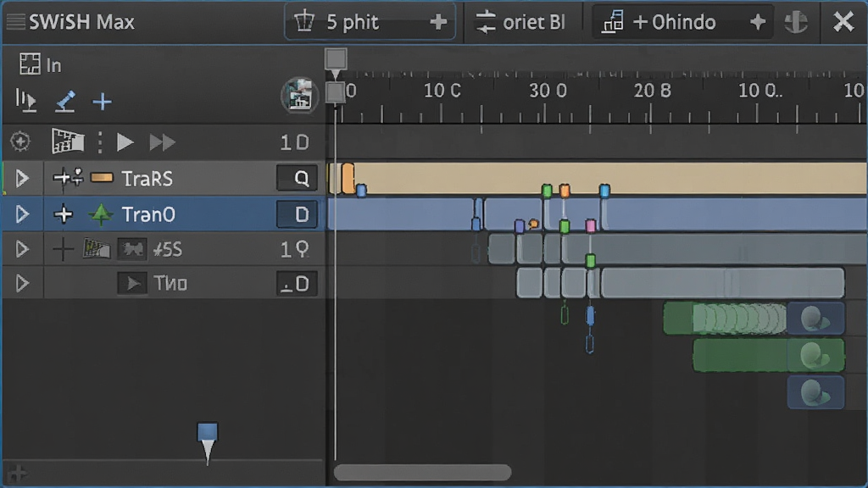Open the hamburger menu beside SWiSH Max
Viewport: 868px width, 488px height.
[15, 22]
